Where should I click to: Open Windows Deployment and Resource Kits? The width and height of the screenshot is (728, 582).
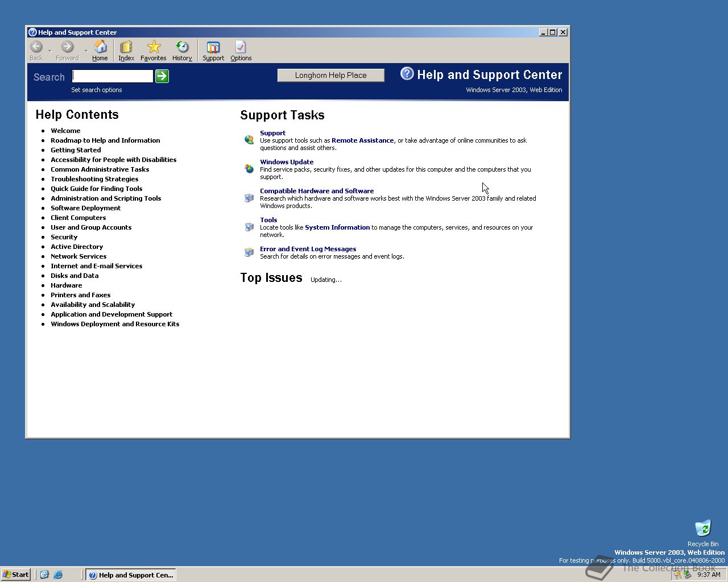point(115,324)
